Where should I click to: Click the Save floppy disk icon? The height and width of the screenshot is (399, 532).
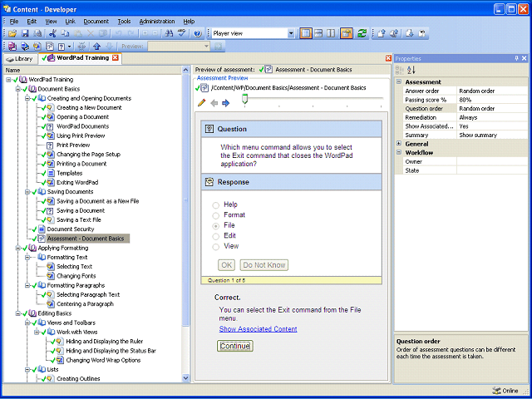[25, 33]
